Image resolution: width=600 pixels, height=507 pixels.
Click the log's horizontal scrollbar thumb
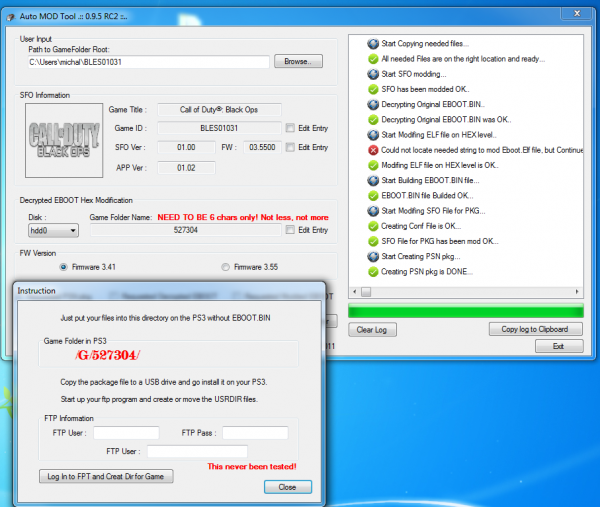tap(366, 292)
